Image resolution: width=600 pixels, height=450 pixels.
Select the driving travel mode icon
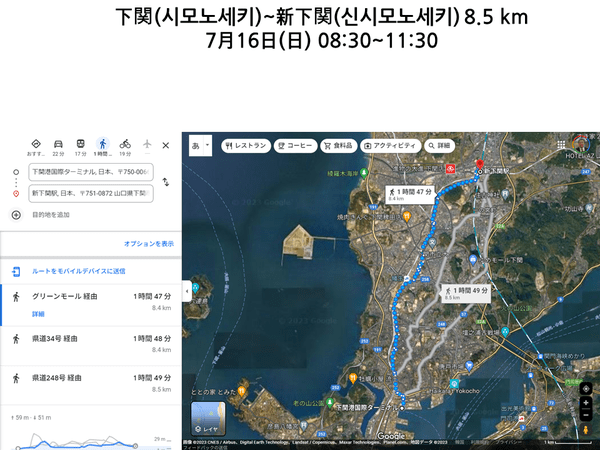58,145
